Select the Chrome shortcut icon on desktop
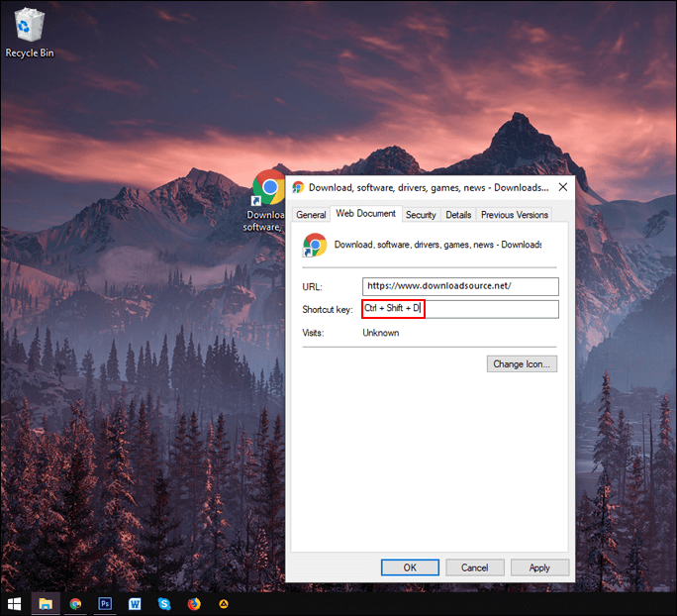The image size is (677, 616). coord(268,187)
